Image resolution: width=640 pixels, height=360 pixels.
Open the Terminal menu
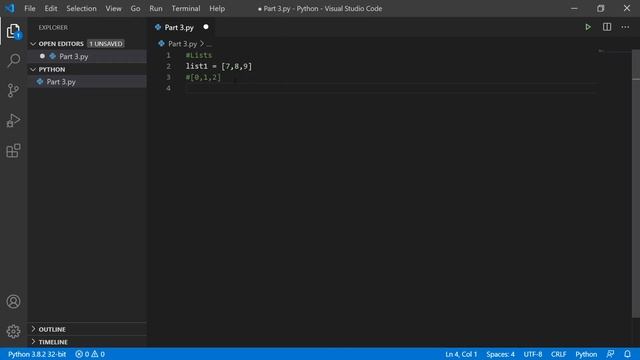(x=186, y=8)
